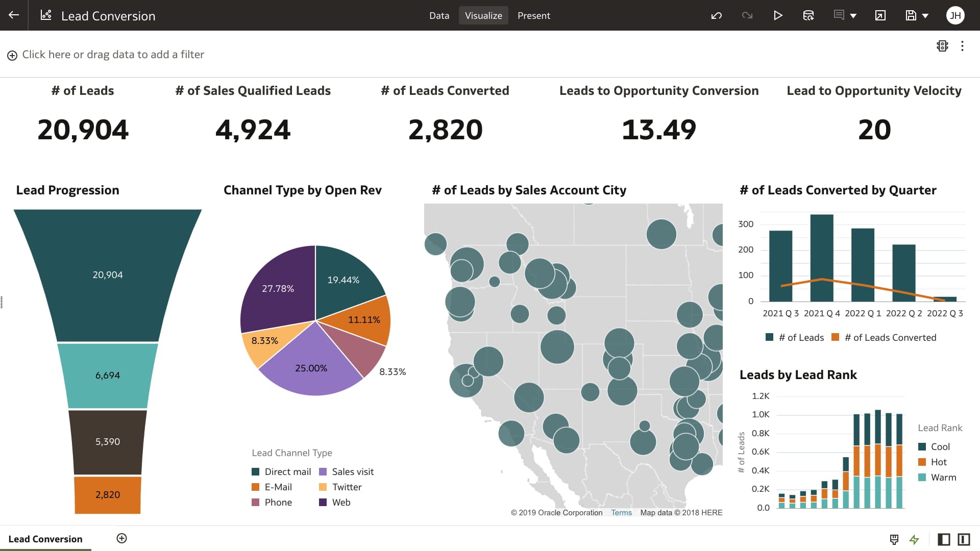Click the Undo icon in the toolbar

point(716,15)
